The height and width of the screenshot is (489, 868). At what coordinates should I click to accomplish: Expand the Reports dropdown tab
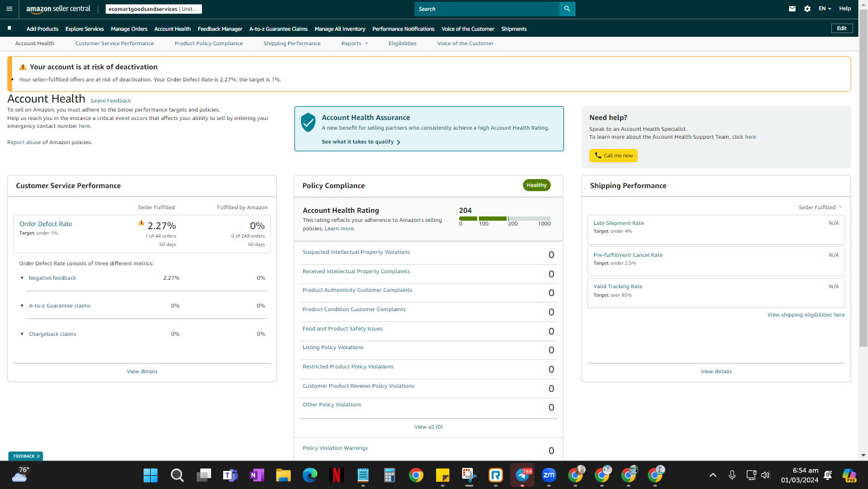(355, 43)
